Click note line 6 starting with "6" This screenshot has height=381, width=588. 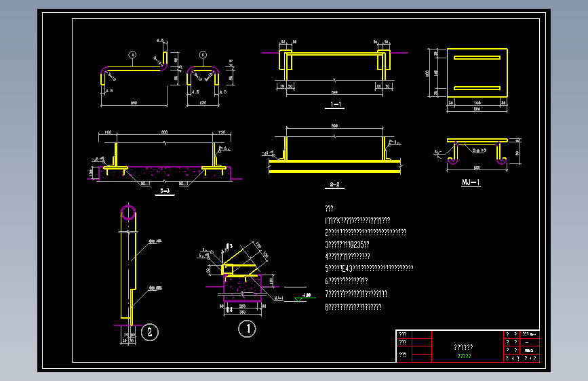point(346,281)
